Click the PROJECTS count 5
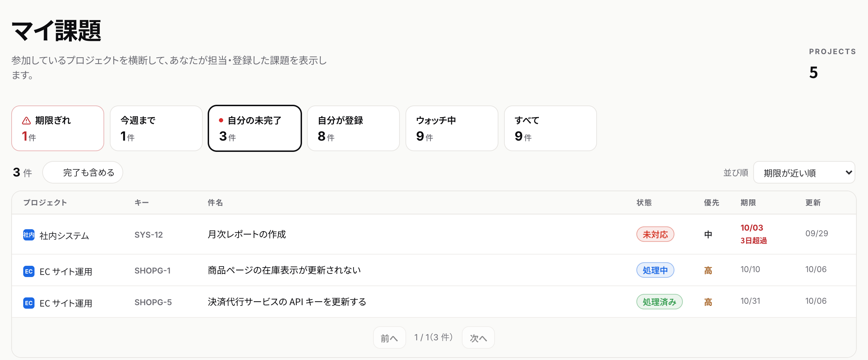The image size is (868, 360). click(x=813, y=72)
